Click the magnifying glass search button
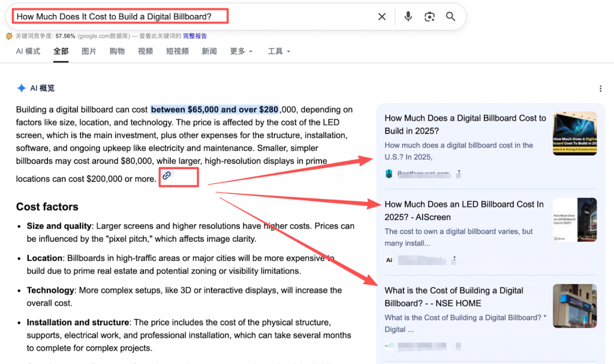The height and width of the screenshot is (364, 614). pyautogui.click(x=451, y=17)
